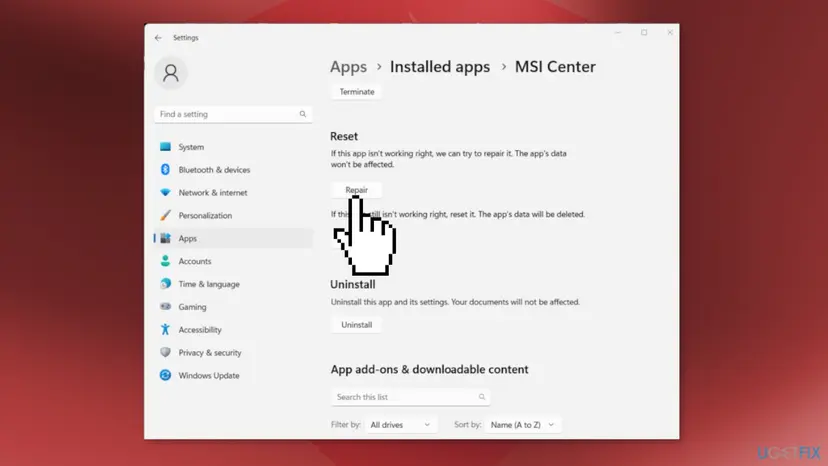Select the Personalization paintbrush icon
Image resolution: width=828 pixels, height=466 pixels.
(x=165, y=215)
